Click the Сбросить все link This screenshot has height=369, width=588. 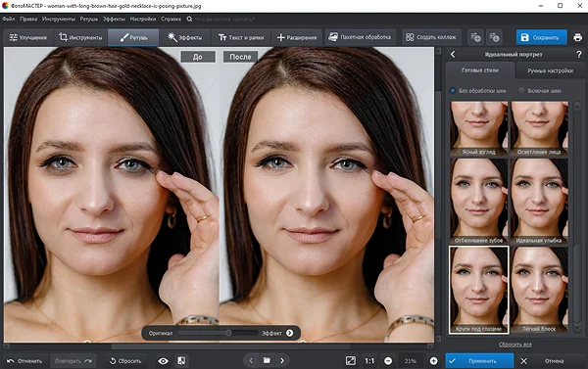[x=515, y=345]
